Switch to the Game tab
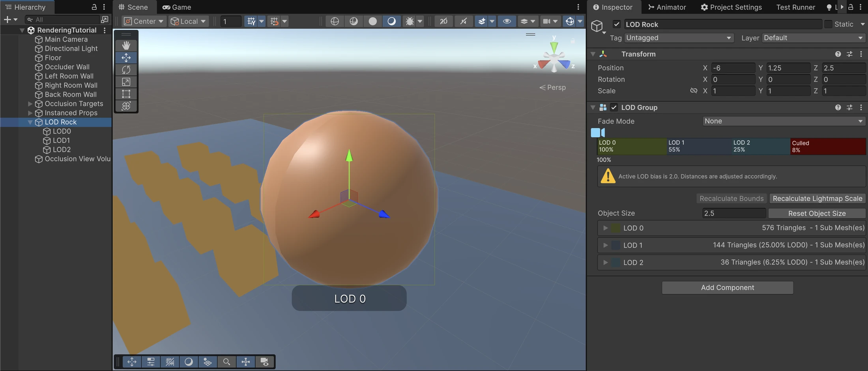The height and width of the screenshot is (371, 868). click(177, 7)
